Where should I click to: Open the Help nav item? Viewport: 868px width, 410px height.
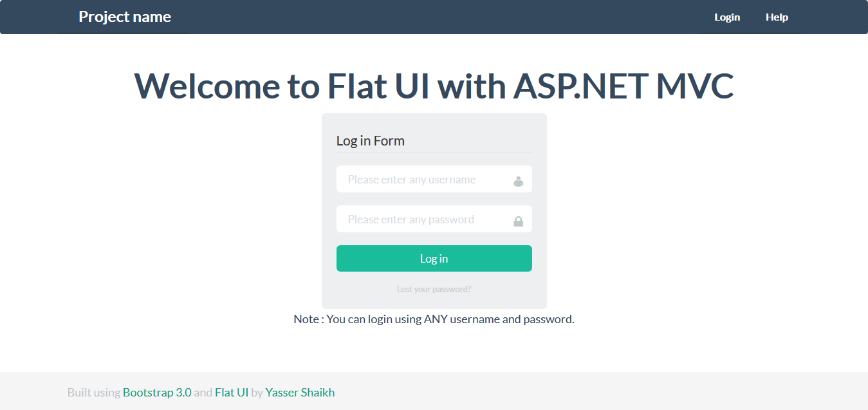pyautogui.click(x=777, y=17)
